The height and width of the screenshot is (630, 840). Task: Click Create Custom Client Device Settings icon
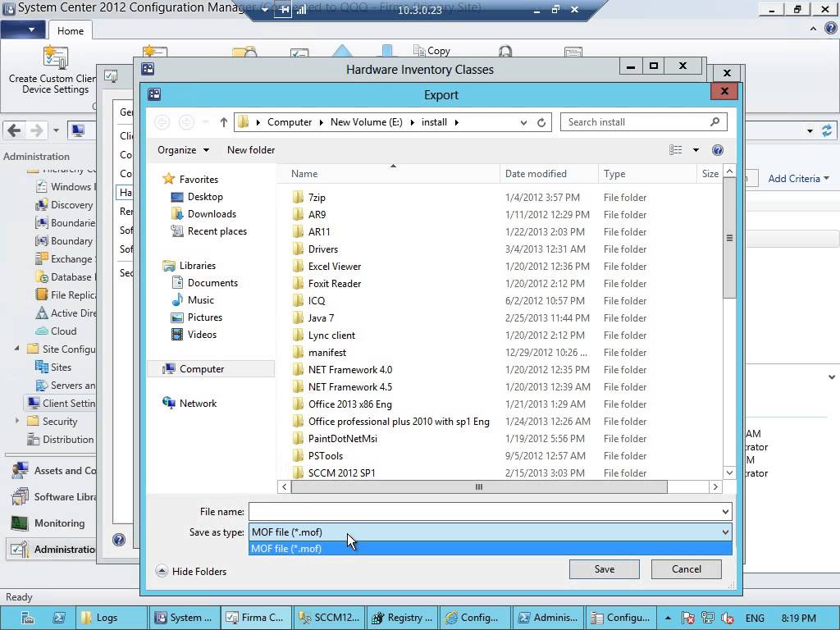coord(56,58)
